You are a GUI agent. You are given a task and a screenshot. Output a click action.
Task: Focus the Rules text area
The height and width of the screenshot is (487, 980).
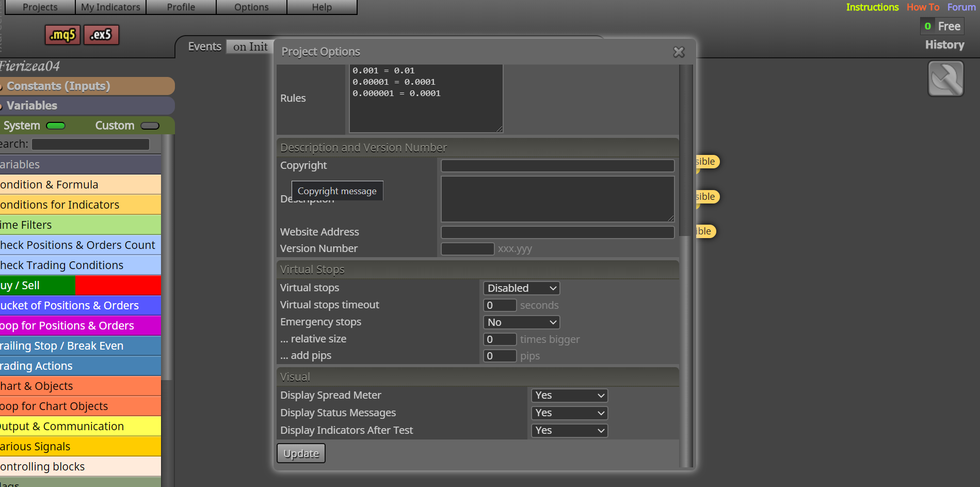[x=426, y=98]
